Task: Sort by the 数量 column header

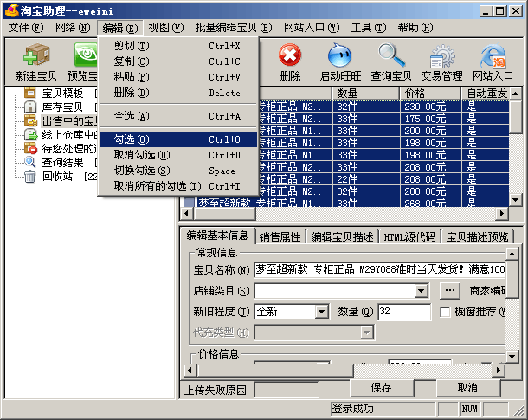Action: pos(366,93)
